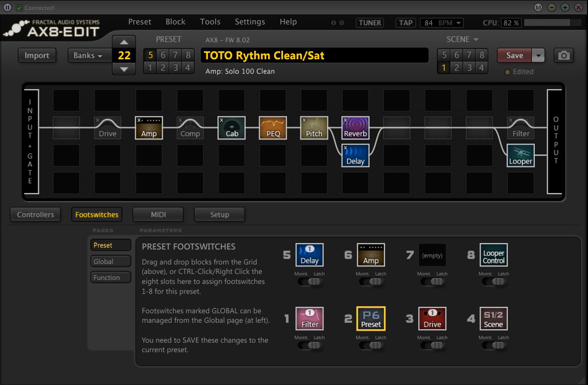Click the preset name field showing TOTO Rythm Clean/Sat
588x385 pixels.
tap(315, 55)
